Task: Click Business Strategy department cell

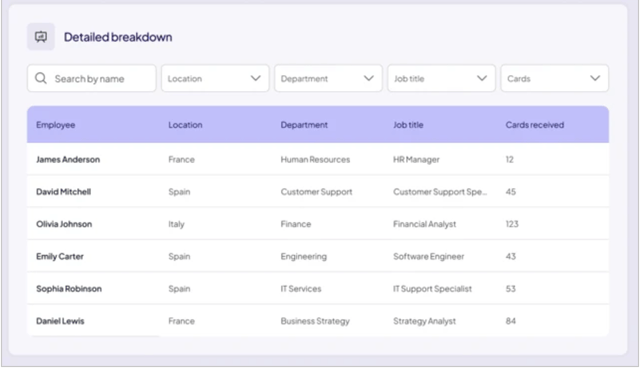Action: [x=315, y=321]
